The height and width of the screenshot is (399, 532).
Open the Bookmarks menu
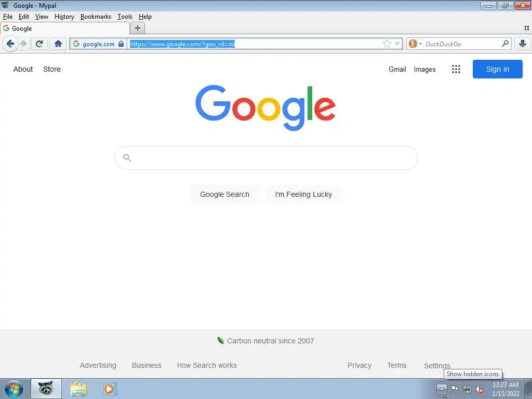(x=96, y=17)
